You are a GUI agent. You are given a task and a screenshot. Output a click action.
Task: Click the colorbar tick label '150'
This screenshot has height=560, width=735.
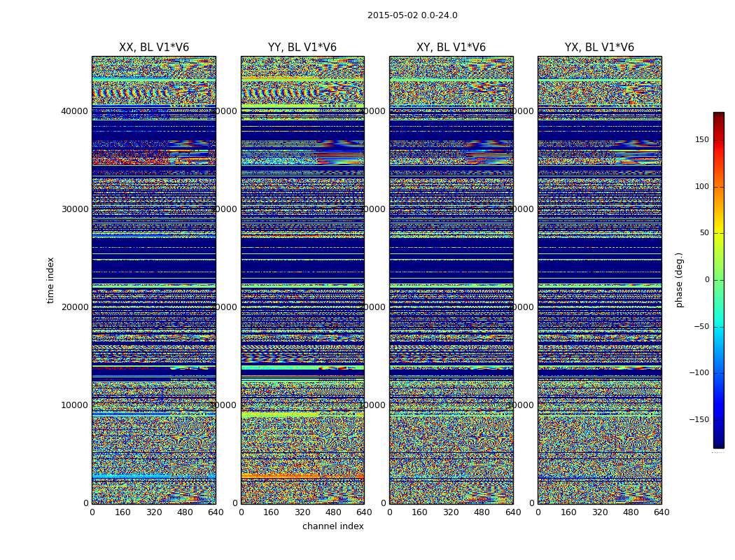702,139
